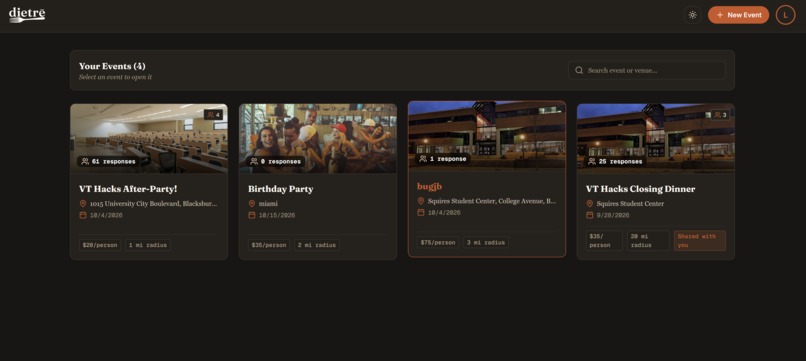Click the 61 responses badge
The image size is (806, 361).
coord(108,161)
